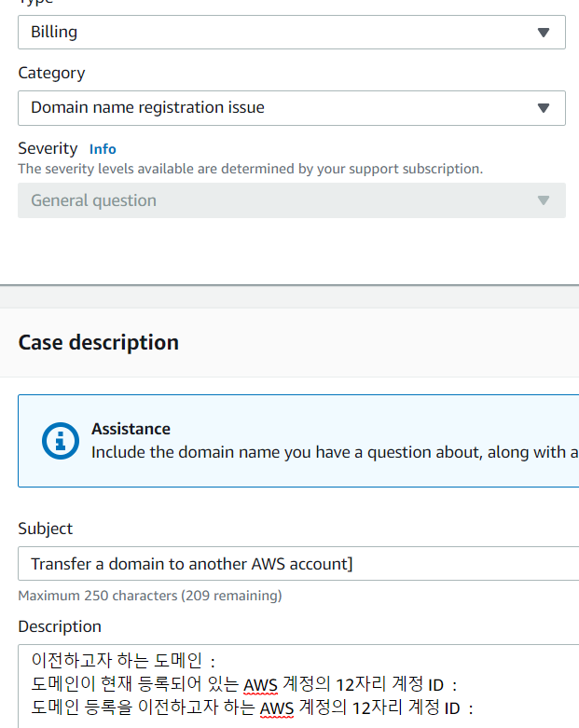Click the severity levels helper text
Screen dimensions: 579x728
click(x=250, y=169)
